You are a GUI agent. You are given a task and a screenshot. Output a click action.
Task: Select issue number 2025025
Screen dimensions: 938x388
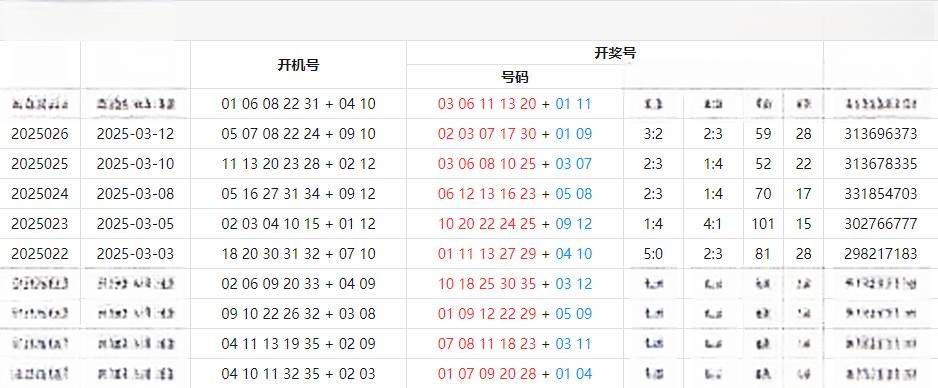click(39, 164)
